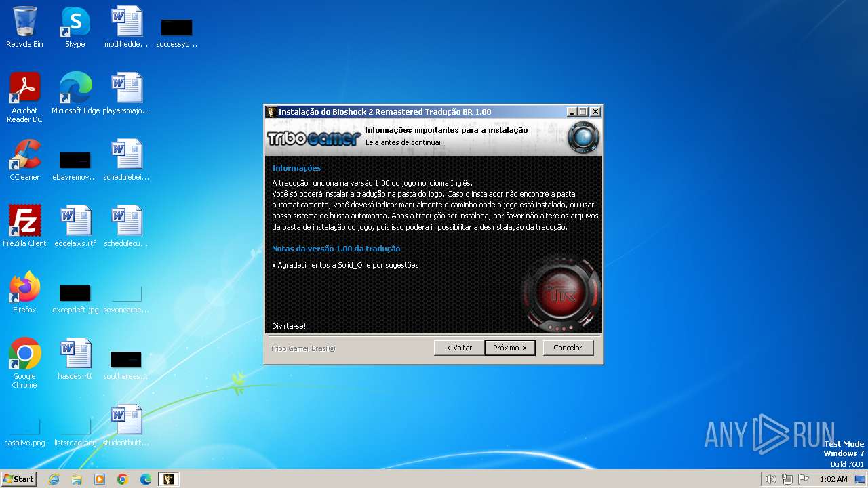Maximize the installer window
Viewport: 868px width, 488px height.
(x=583, y=112)
